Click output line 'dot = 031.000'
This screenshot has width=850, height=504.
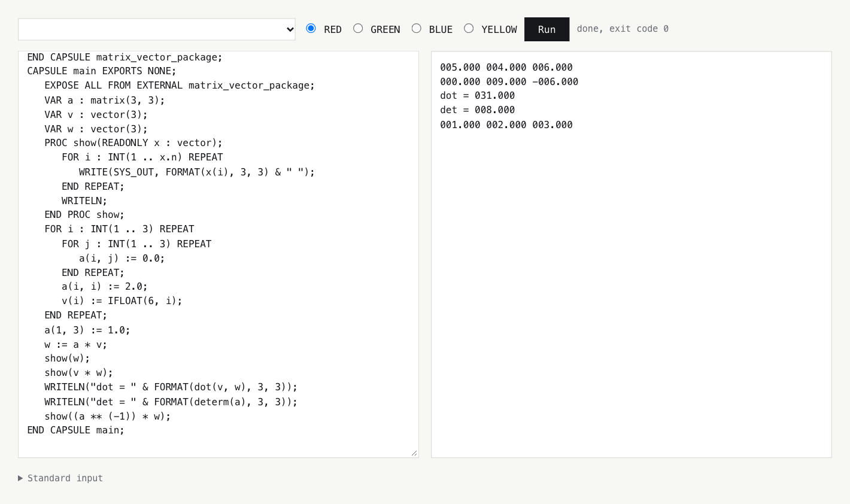coord(478,96)
